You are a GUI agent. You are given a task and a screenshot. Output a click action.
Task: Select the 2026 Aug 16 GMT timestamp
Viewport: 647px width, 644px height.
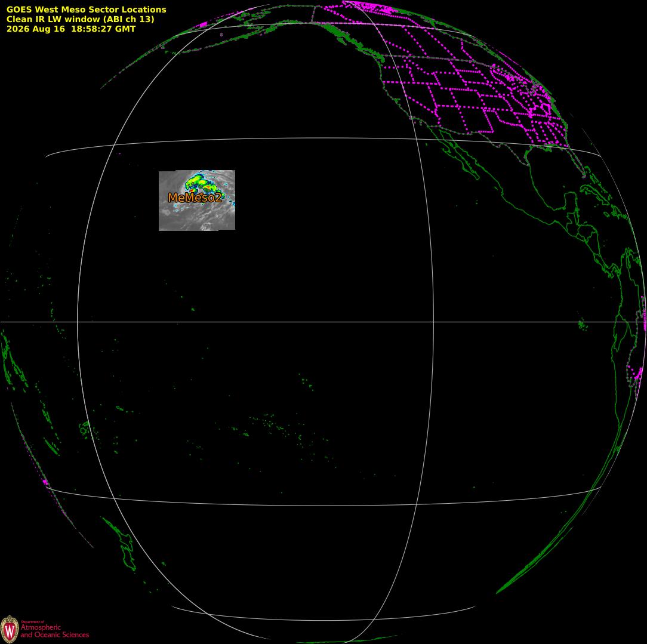click(71, 29)
